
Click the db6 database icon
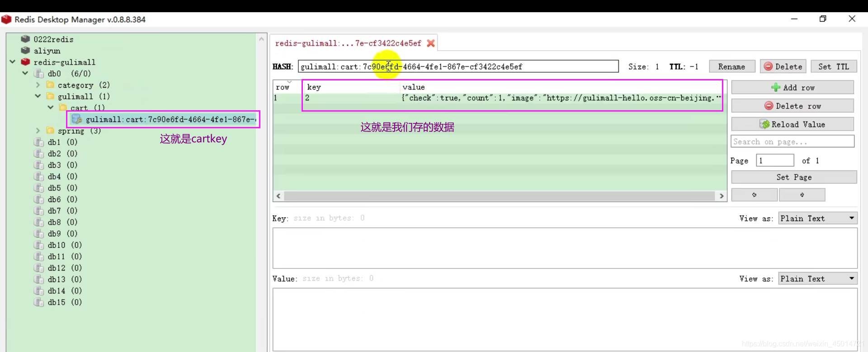click(39, 199)
